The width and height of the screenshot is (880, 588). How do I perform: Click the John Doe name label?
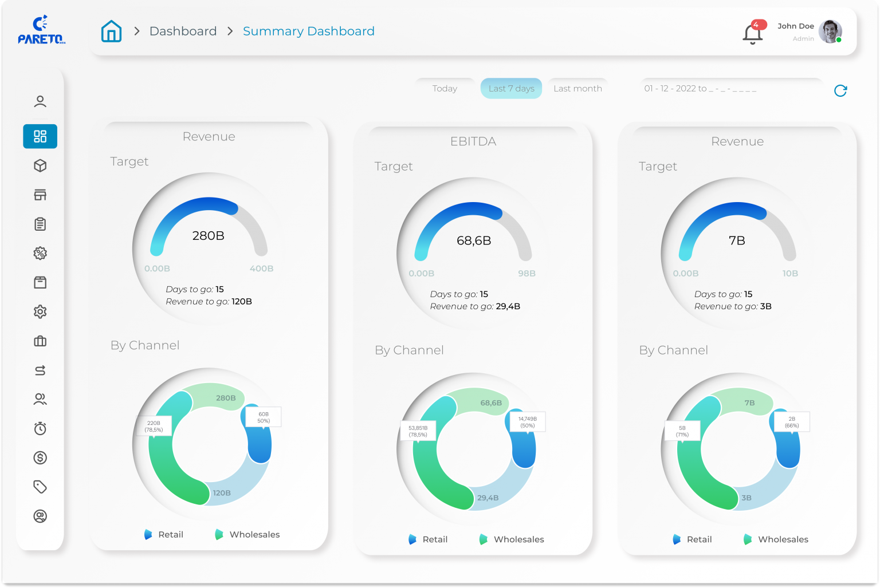coord(795,26)
